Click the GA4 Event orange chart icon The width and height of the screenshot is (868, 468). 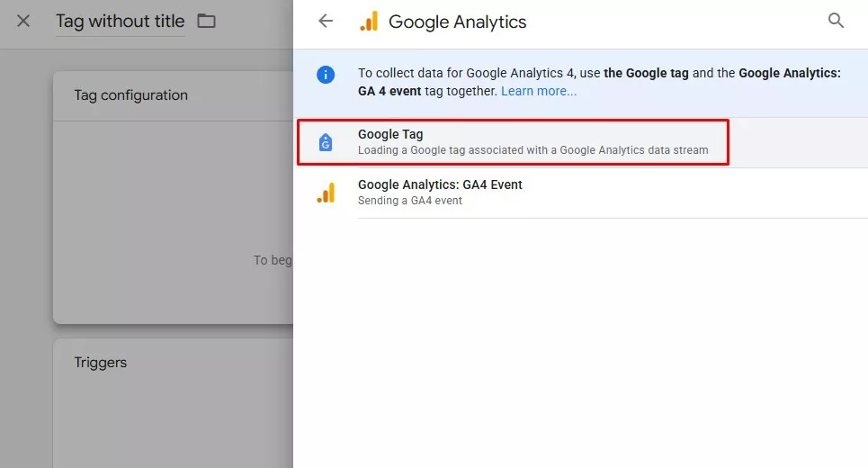click(x=326, y=193)
